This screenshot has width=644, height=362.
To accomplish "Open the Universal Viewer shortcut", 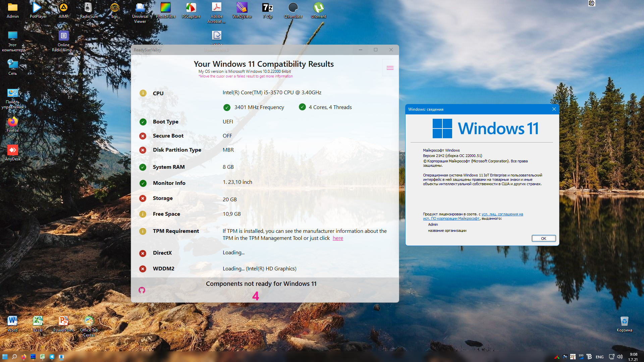I will click(x=140, y=13).
